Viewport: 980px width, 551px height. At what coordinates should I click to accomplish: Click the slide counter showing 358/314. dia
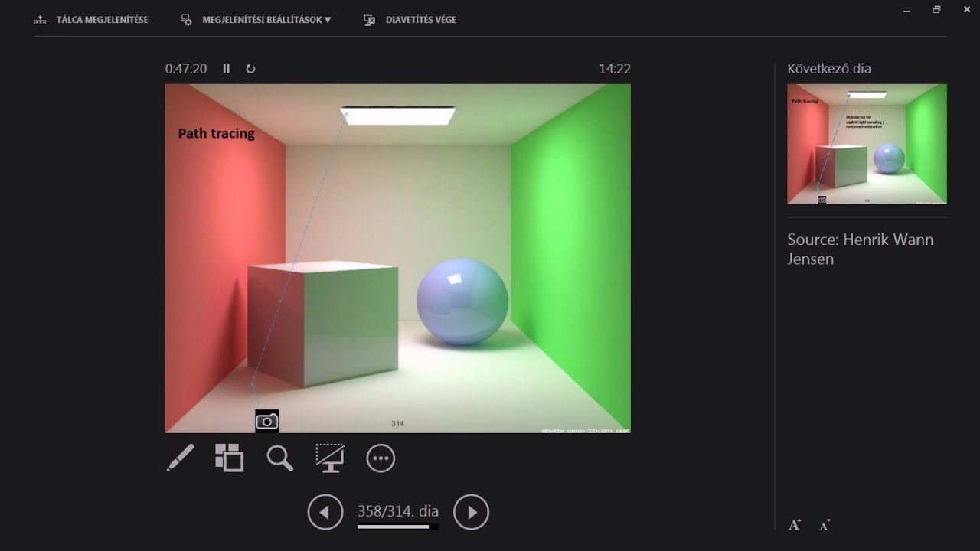click(398, 510)
